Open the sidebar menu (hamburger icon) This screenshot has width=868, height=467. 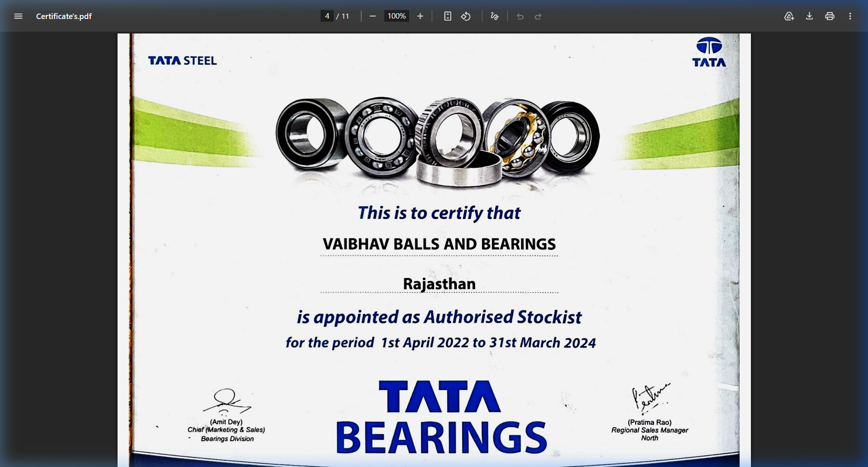click(18, 16)
